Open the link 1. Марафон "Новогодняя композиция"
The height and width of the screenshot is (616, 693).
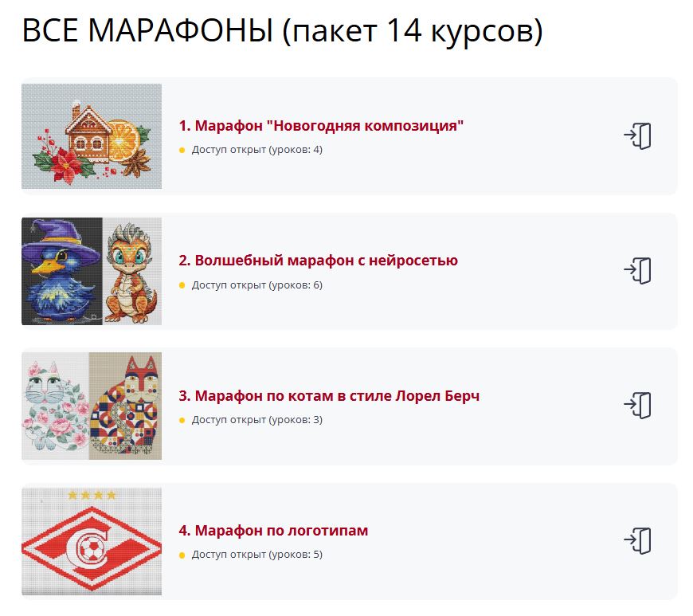pos(321,126)
